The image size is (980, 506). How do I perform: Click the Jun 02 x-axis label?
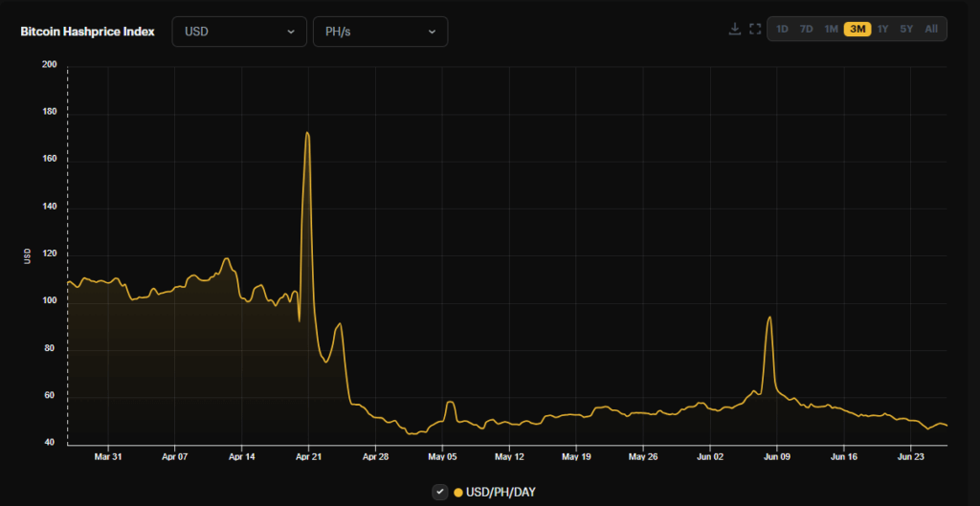(x=710, y=456)
